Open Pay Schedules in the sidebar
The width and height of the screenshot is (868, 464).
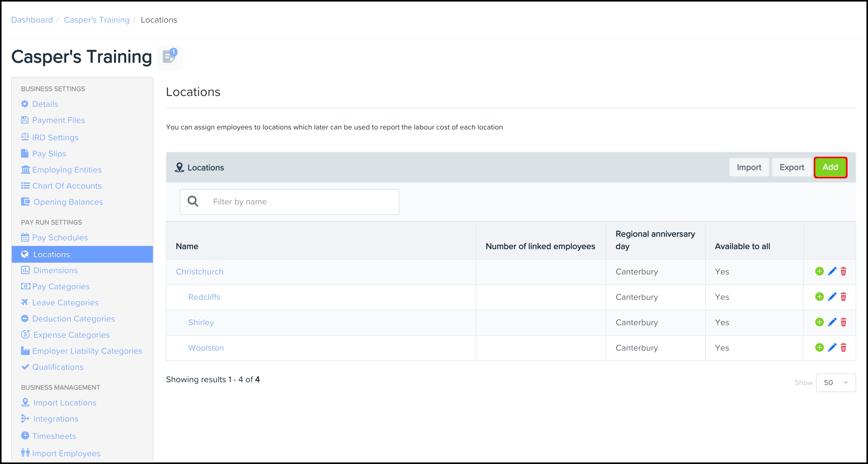[60, 238]
